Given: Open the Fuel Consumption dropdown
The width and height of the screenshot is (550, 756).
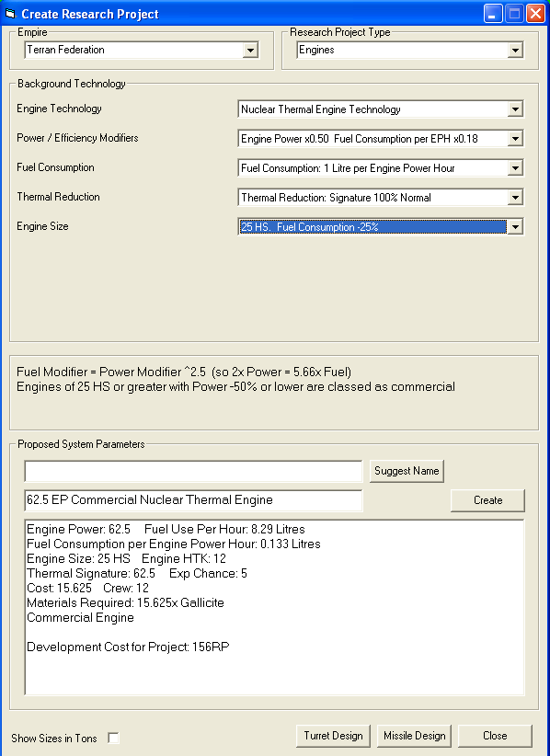Looking at the screenshot, I should click(515, 168).
